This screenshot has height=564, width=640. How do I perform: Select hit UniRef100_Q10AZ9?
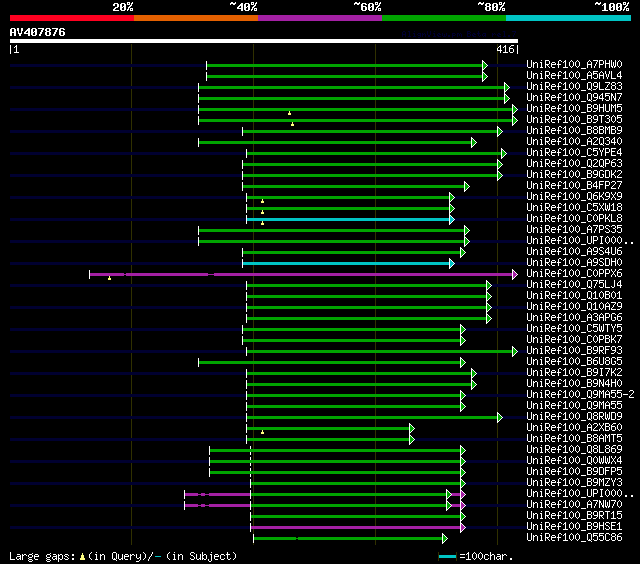click(574, 307)
